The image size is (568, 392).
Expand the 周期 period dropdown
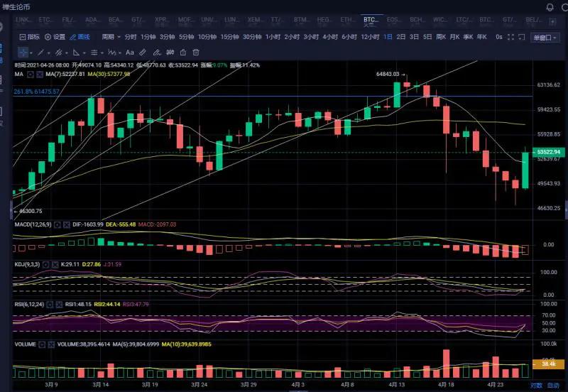[111, 37]
